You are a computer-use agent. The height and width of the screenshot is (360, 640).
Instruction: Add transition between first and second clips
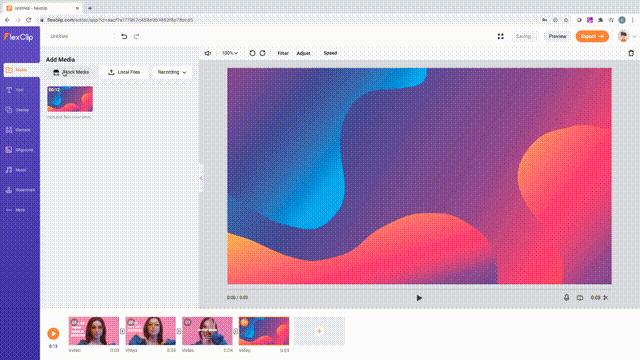click(122, 331)
